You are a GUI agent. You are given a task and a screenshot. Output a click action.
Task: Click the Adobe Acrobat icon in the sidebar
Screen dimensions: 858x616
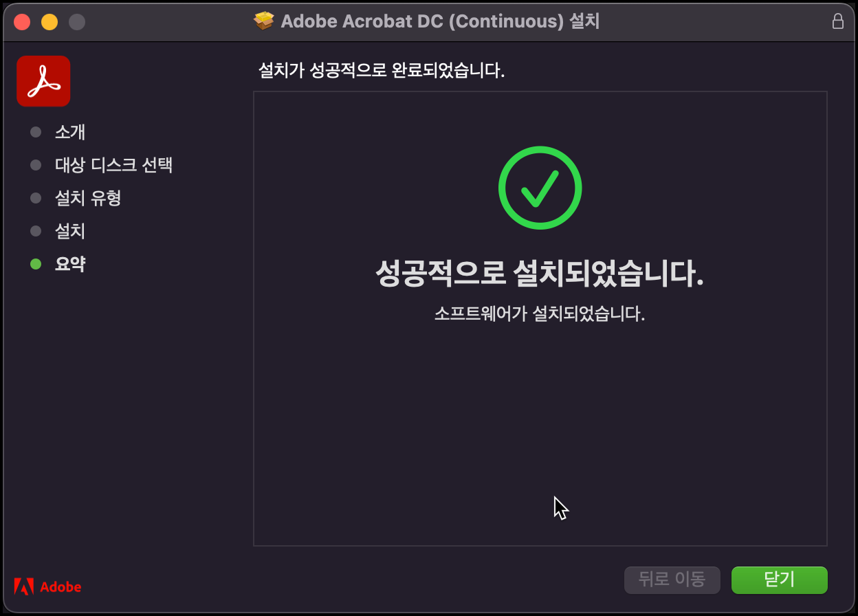click(x=43, y=80)
